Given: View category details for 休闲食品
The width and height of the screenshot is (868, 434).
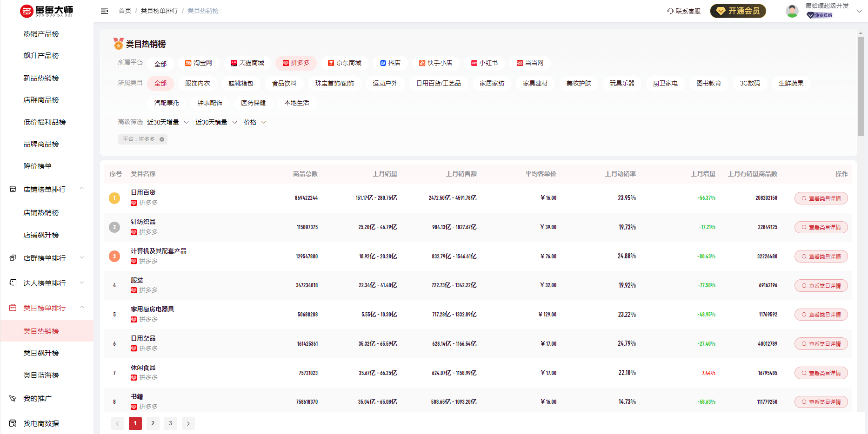Looking at the screenshot, I should pyautogui.click(x=821, y=373).
